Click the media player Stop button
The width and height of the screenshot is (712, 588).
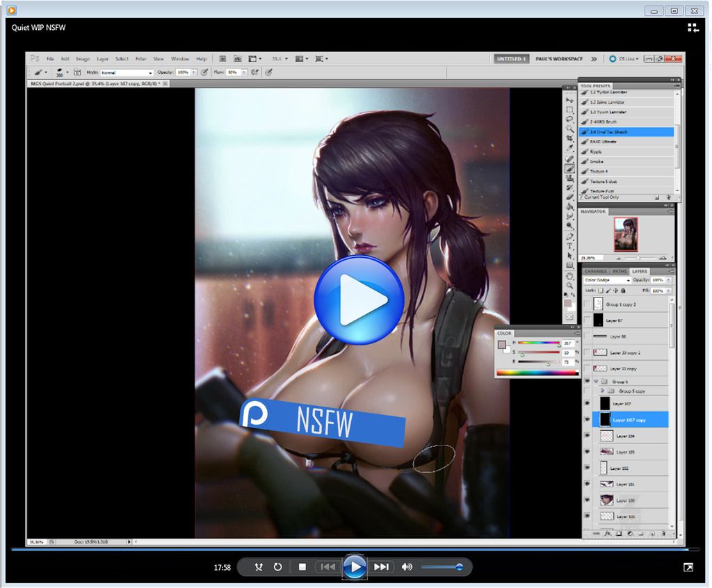pyautogui.click(x=302, y=567)
